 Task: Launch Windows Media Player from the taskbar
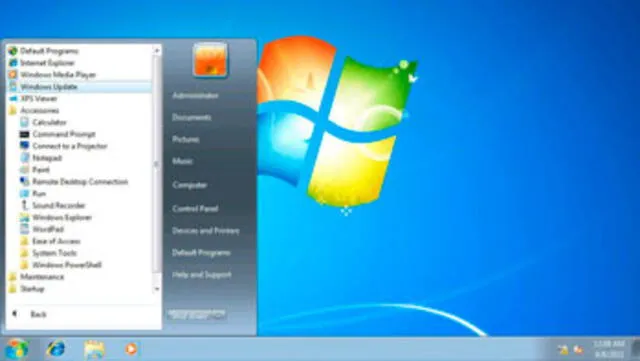pyautogui.click(x=131, y=349)
